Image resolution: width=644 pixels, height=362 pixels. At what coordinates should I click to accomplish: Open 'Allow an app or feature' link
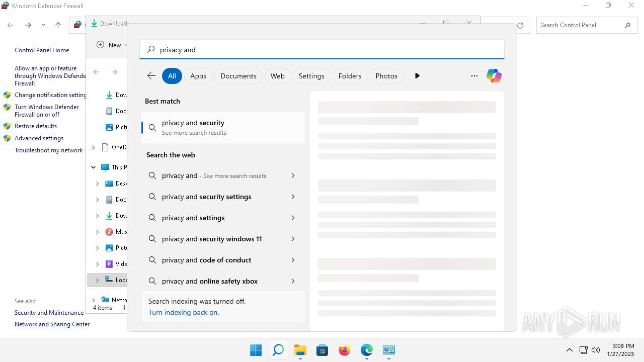point(50,76)
